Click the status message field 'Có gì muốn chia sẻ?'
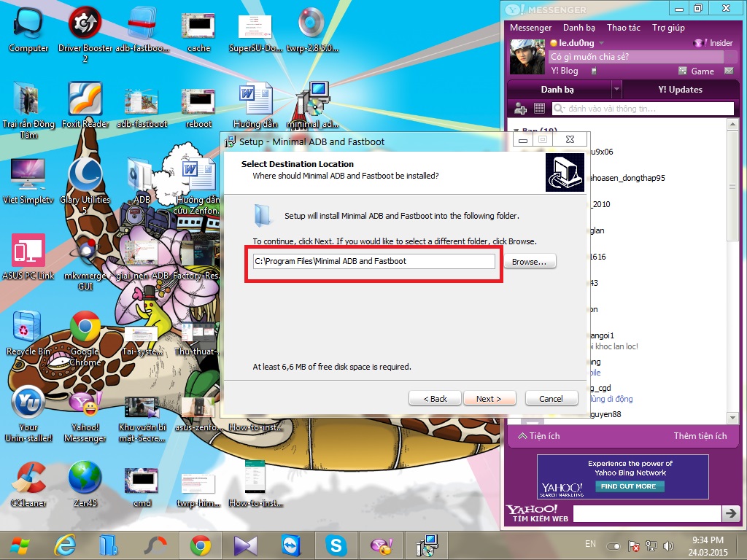Image resolution: width=747 pixels, height=560 pixels. pyautogui.click(x=636, y=57)
